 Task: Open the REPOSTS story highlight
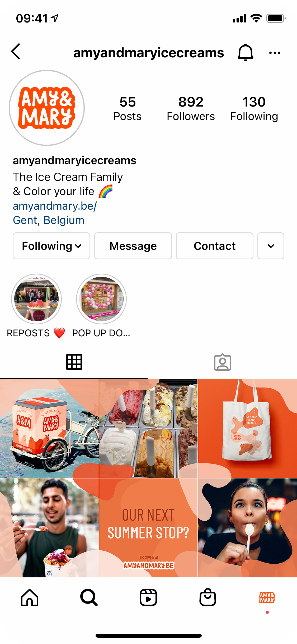tap(36, 299)
